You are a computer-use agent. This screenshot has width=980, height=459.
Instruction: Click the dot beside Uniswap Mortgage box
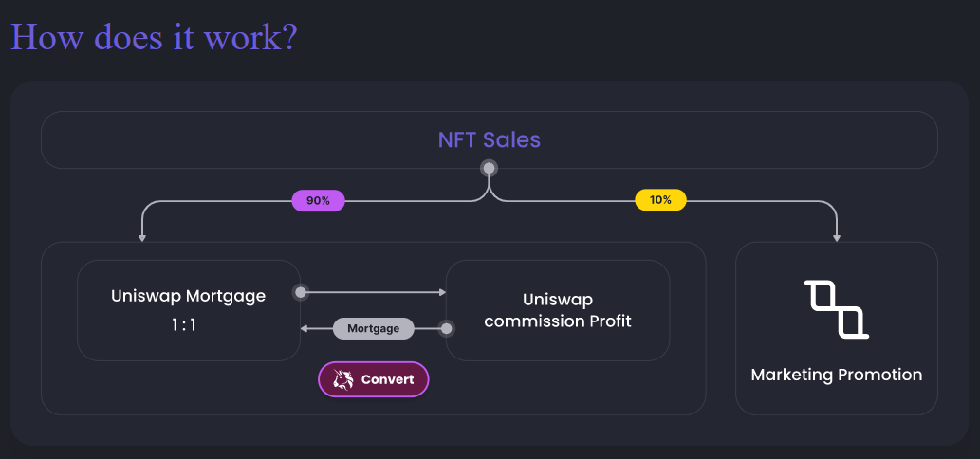pos(301,292)
